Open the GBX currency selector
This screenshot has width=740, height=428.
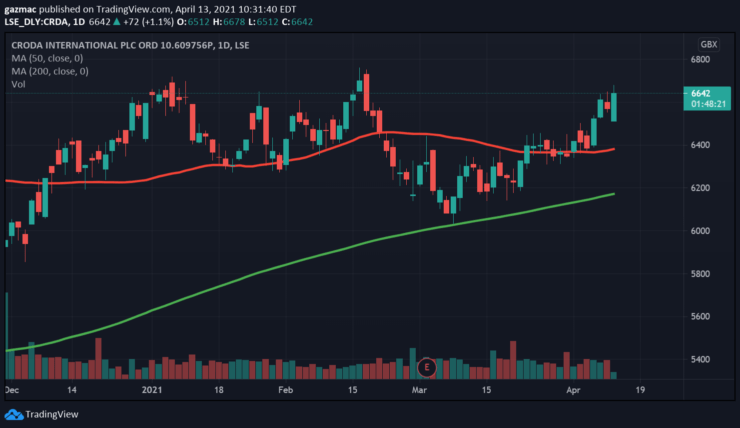pos(708,44)
